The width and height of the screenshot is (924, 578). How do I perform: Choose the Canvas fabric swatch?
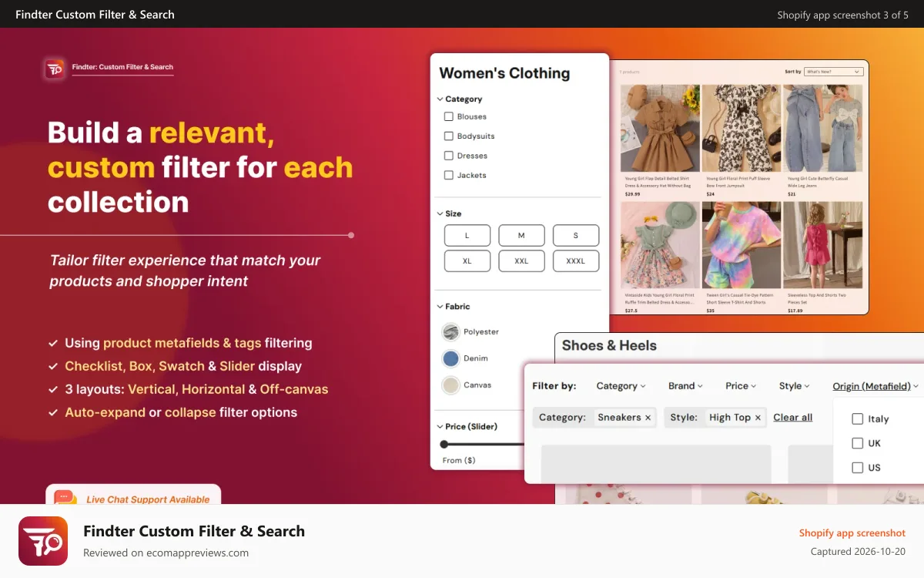450,385
